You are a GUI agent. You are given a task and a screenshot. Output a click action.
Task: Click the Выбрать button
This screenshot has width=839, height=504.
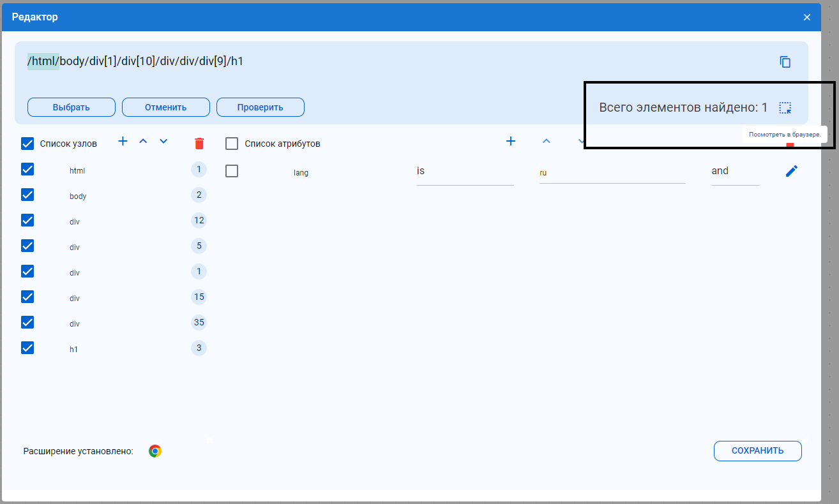click(x=72, y=107)
